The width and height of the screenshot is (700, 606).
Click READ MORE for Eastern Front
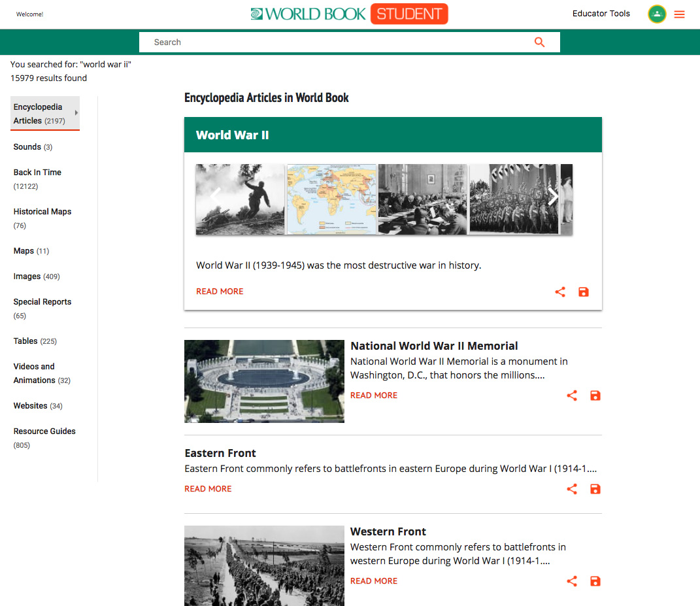click(208, 488)
